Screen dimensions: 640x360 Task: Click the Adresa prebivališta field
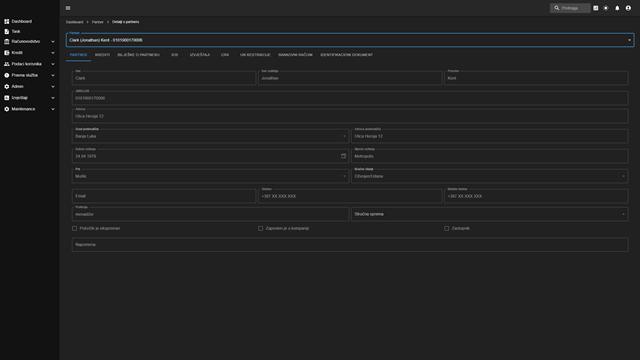tap(489, 136)
